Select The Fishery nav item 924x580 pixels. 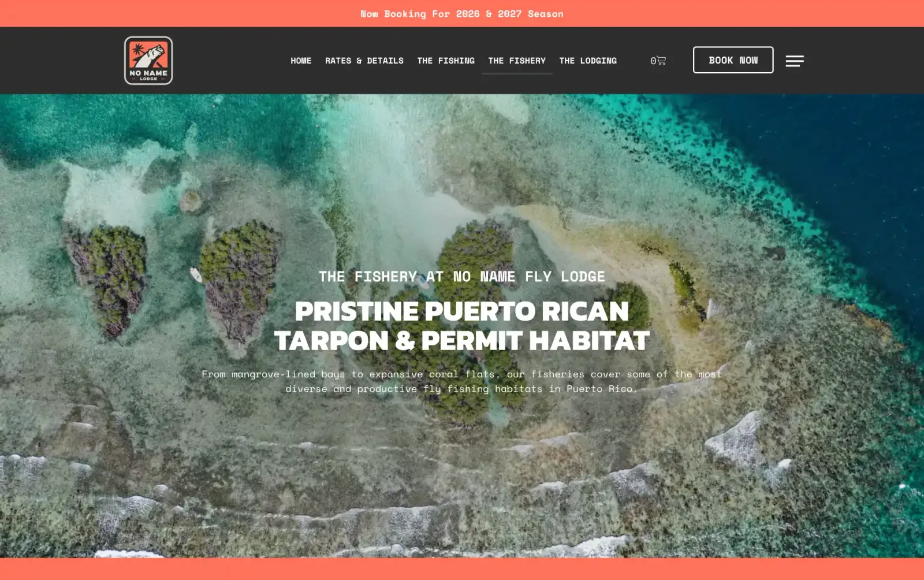[517, 61]
